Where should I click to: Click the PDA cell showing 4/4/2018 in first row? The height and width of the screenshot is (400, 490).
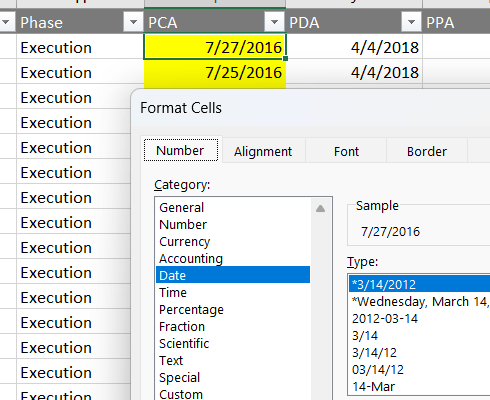(354, 47)
